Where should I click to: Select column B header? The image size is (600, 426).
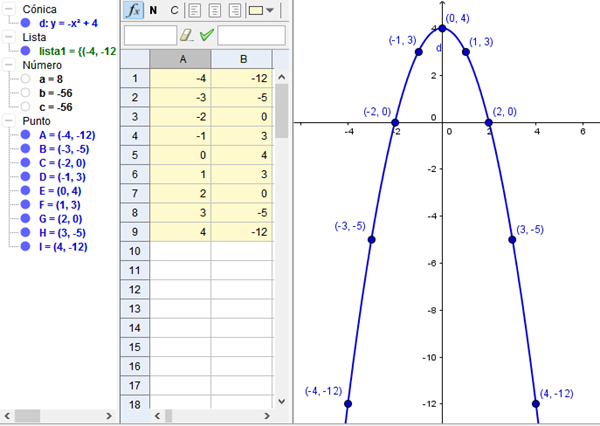(242, 60)
